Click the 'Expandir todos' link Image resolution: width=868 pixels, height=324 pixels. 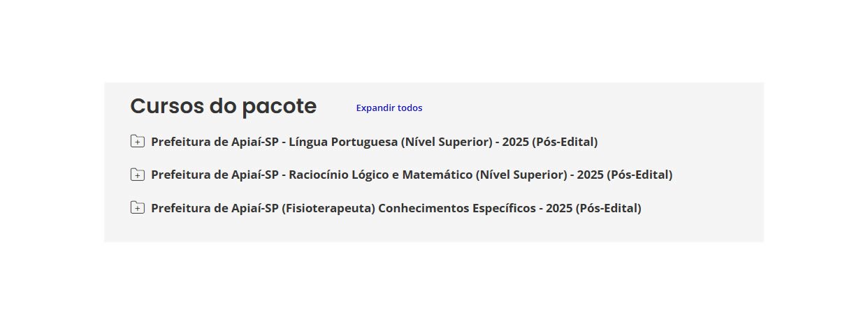(x=389, y=108)
